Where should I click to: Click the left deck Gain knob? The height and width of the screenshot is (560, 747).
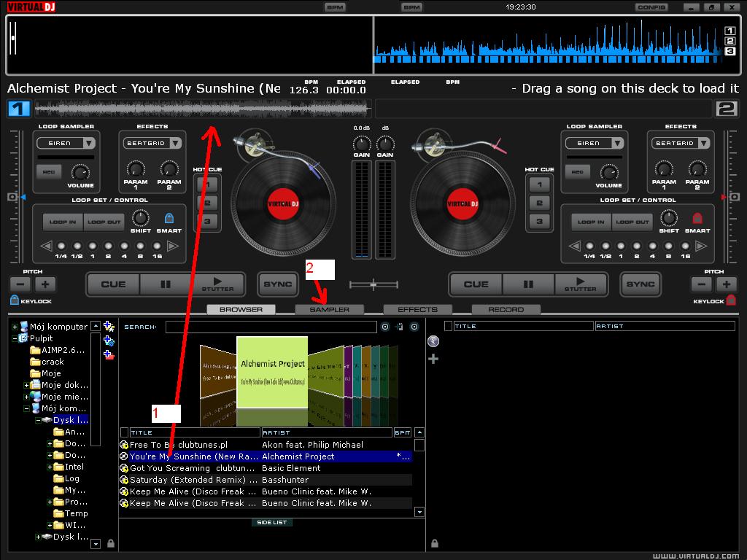pos(362,144)
